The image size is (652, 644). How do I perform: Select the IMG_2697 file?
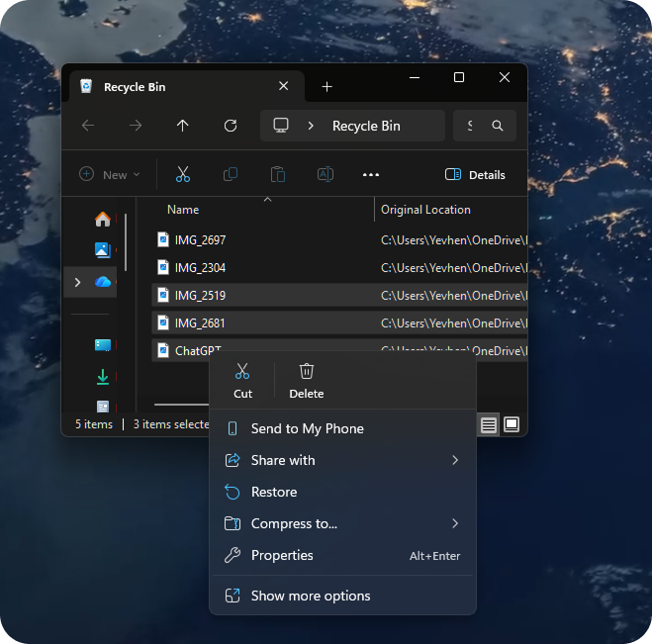click(200, 240)
